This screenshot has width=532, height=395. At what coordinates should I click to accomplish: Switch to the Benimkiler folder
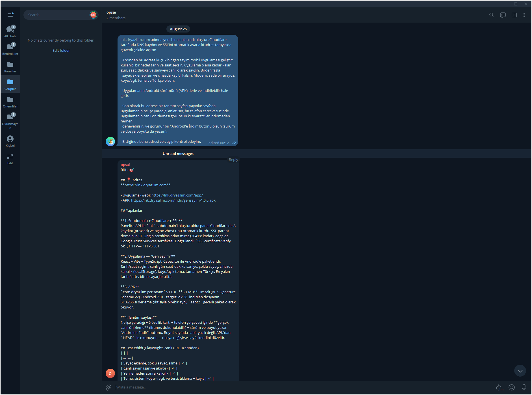pyautogui.click(x=10, y=49)
